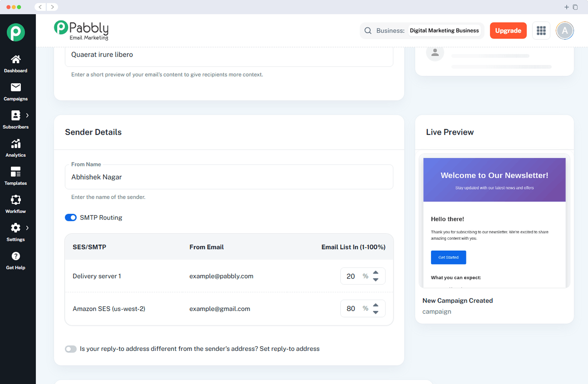Image resolution: width=588 pixels, height=384 pixels.
Task: Expand the Settings submenu chevron
Action: point(27,228)
